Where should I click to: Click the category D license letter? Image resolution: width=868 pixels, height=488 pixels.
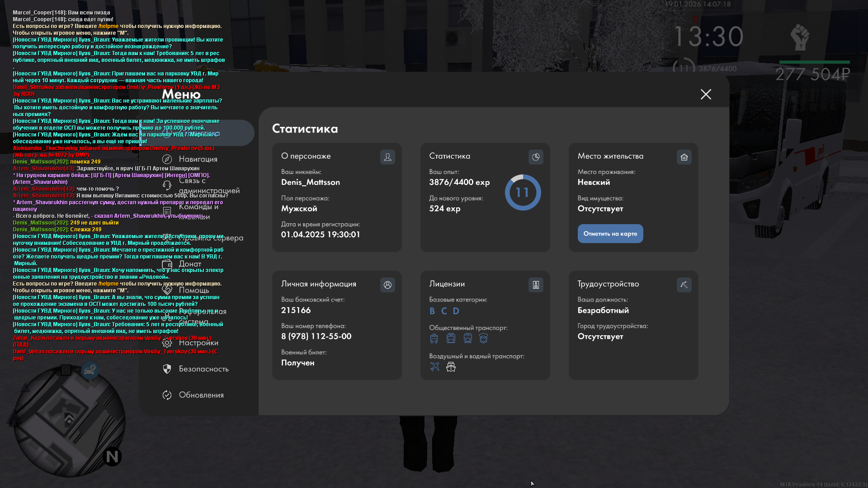click(456, 311)
